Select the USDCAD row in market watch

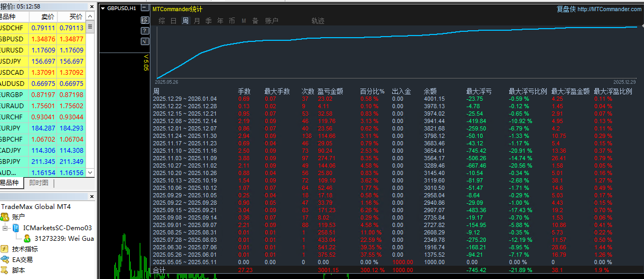43,73
